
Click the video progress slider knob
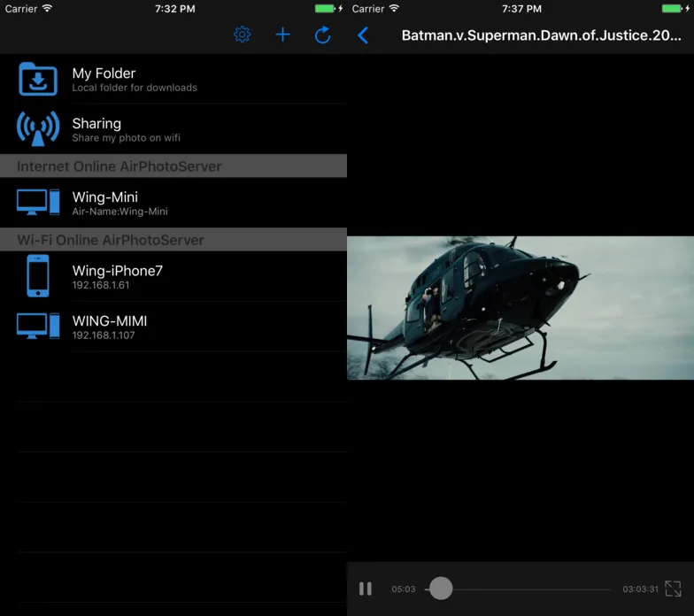441,589
